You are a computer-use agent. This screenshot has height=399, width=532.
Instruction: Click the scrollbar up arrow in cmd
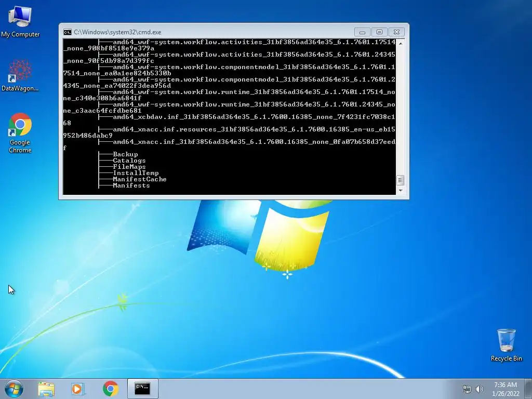tap(401, 43)
